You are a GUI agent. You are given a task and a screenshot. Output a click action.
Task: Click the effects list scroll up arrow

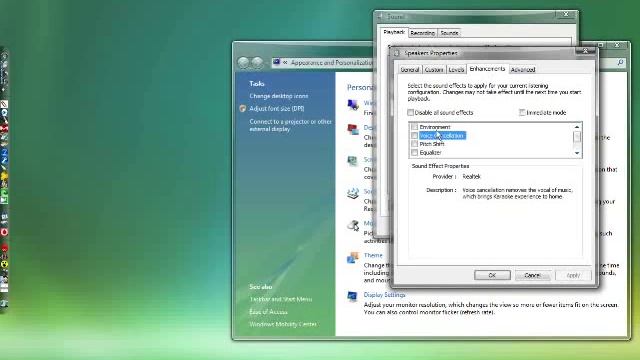pyautogui.click(x=577, y=127)
